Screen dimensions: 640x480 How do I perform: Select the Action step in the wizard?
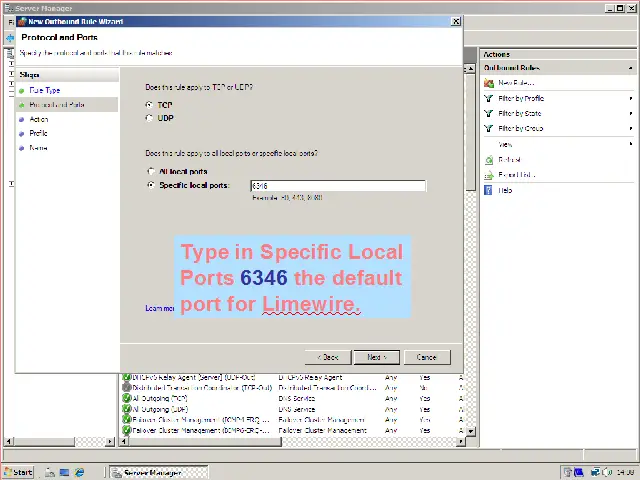[x=39, y=119]
